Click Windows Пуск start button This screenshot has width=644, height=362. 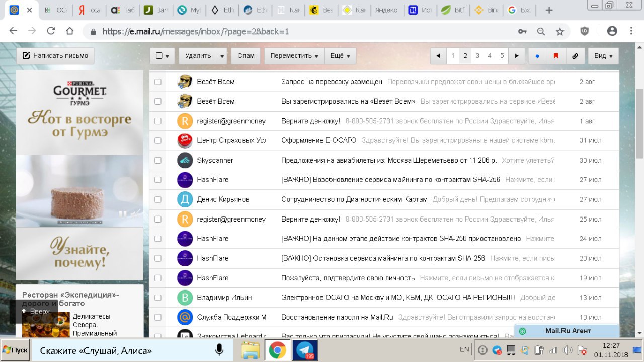click(x=15, y=350)
